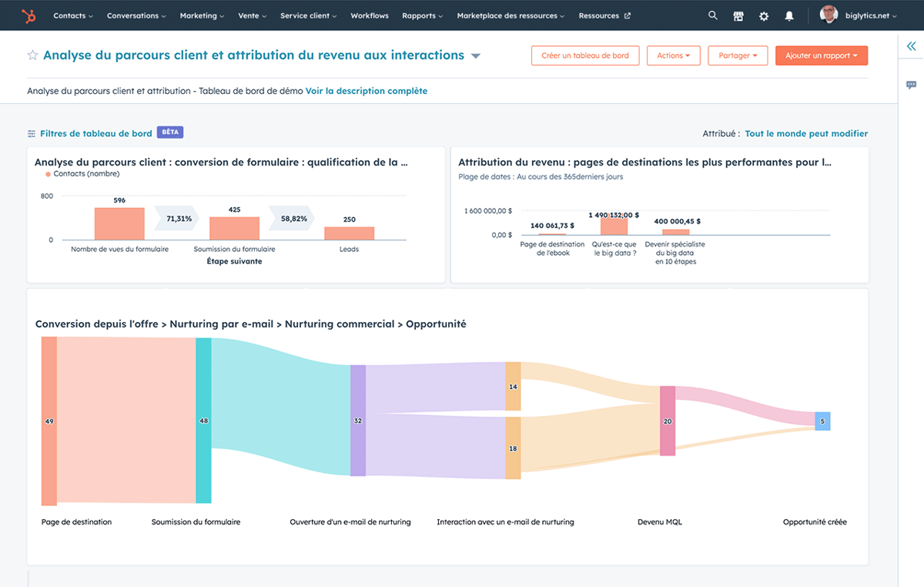Open the Partager dropdown
Image resolution: width=924 pixels, height=587 pixels.
point(737,55)
